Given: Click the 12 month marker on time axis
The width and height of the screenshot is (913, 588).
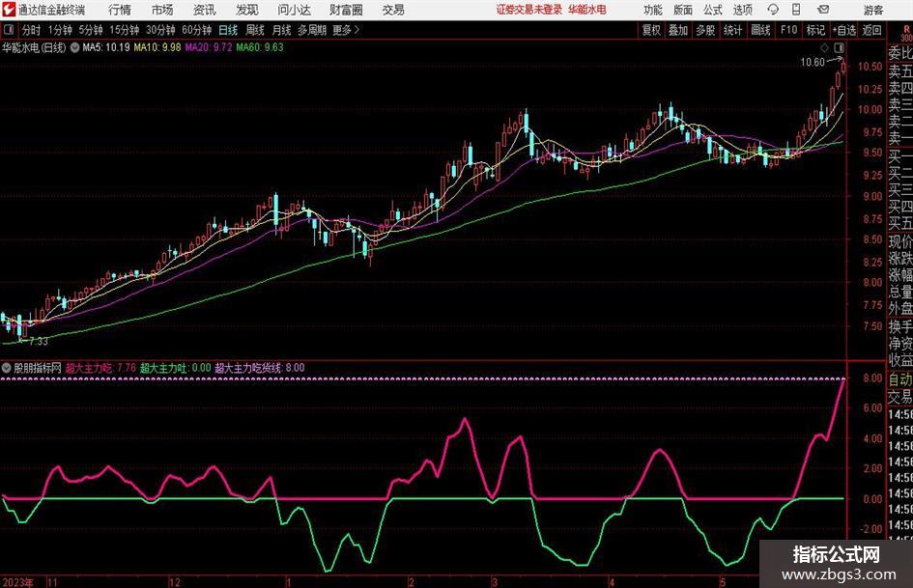Looking at the screenshot, I should pos(175,582).
